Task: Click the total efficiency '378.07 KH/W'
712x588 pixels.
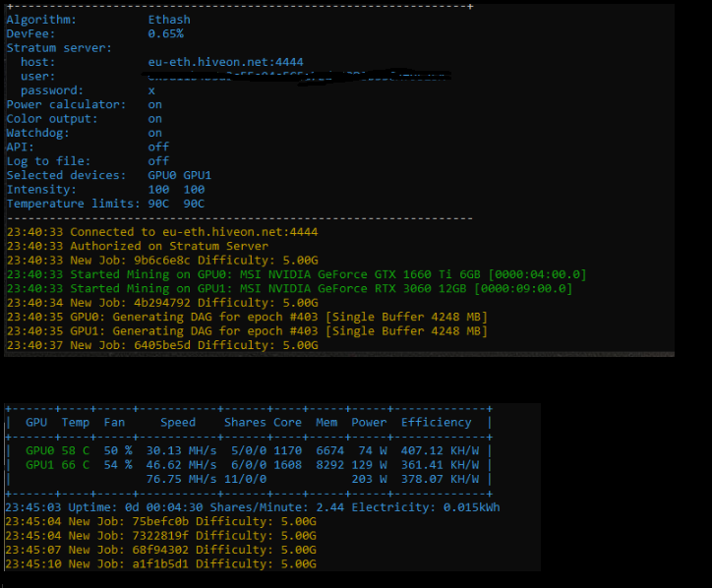Action: click(x=440, y=479)
